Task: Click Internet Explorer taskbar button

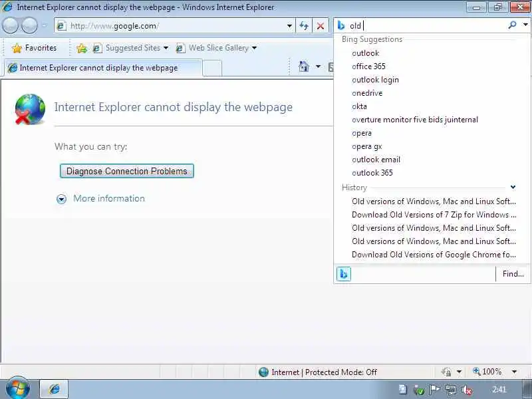Action: (x=54, y=389)
